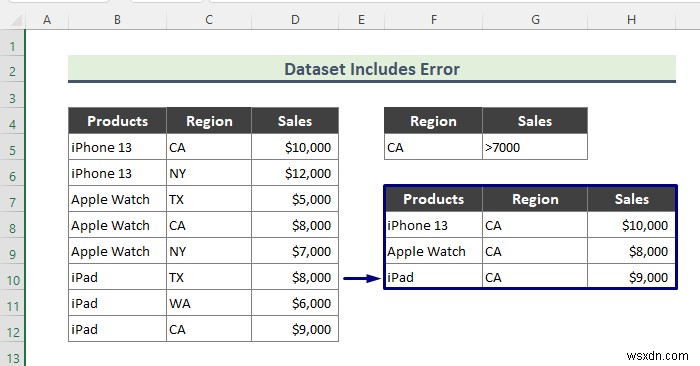Click the Apple Watch cell in the TX row
This screenshot has width=700, height=366.
pos(117,199)
